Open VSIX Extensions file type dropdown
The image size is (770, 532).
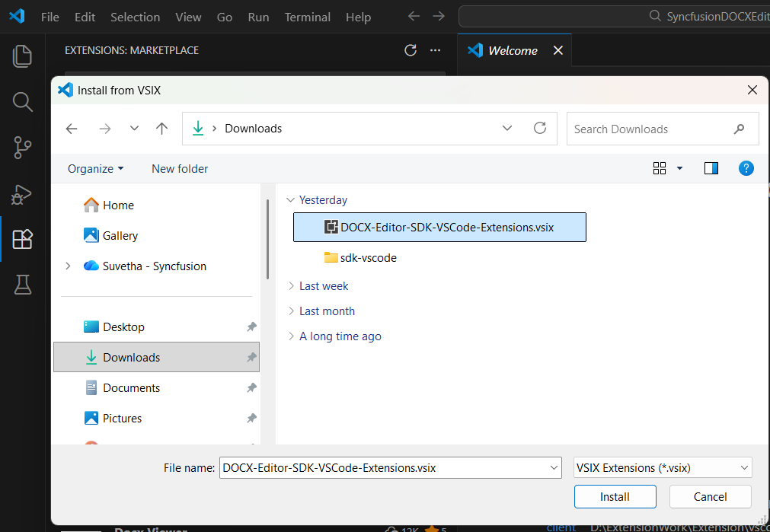pos(663,468)
